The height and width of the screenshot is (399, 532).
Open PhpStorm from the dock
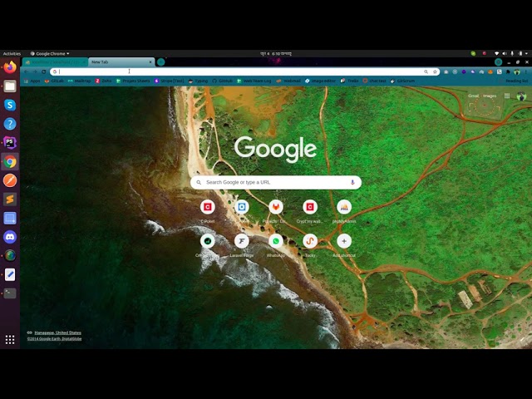[10, 143]
